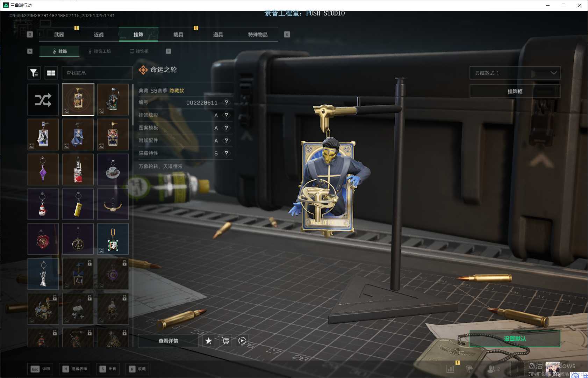Select the purple crystal charm thumbnail

click(x=43, y=169)
